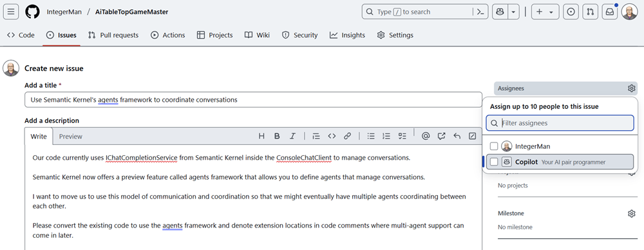Open the create new plus menu
Viewport: 644px width, 250px height.
pyautogui.click(x=545, y=12)
